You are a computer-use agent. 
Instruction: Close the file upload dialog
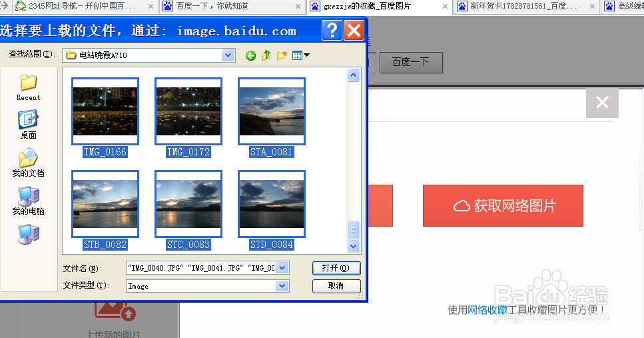click(x=354, y=31)
